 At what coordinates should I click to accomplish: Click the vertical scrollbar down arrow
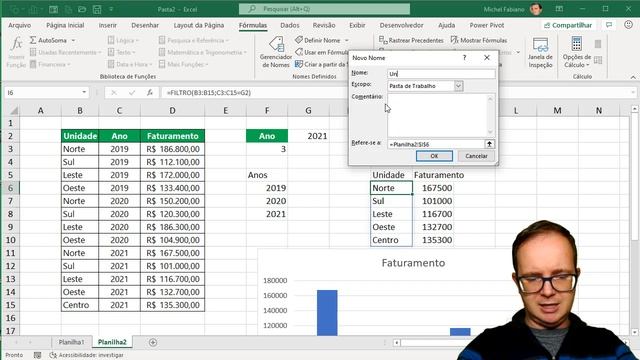[634, 332]
